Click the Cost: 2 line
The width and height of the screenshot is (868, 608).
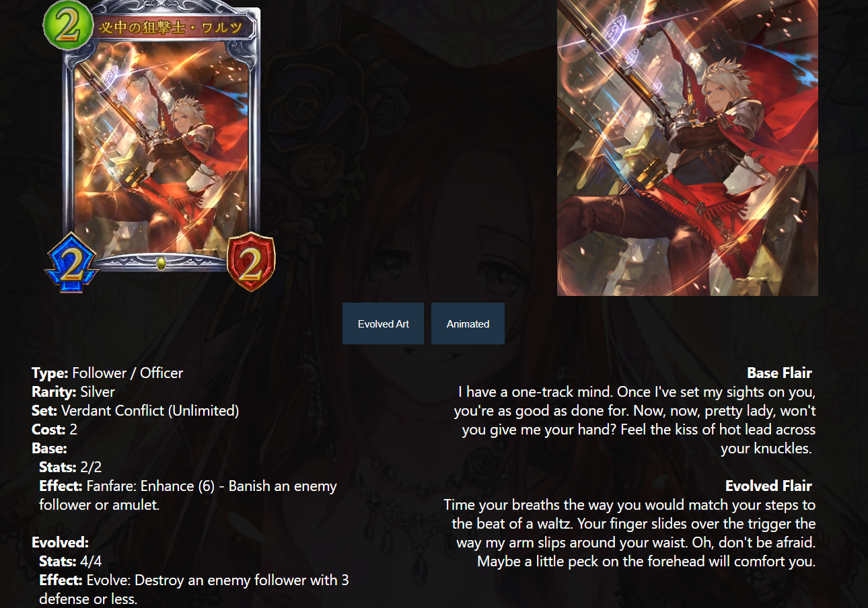[x=55, y=429]
